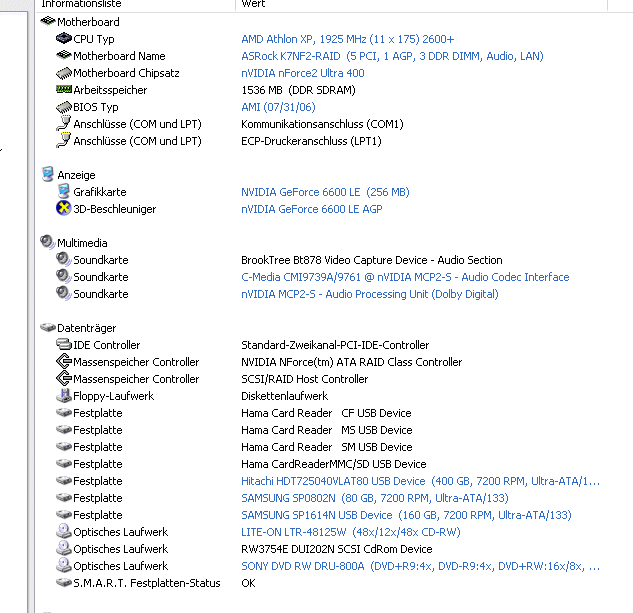Select RW3754E DUI202N SCSI CdRom Device
This screenshot has height=613, width=633.
(x=337, y=549)
